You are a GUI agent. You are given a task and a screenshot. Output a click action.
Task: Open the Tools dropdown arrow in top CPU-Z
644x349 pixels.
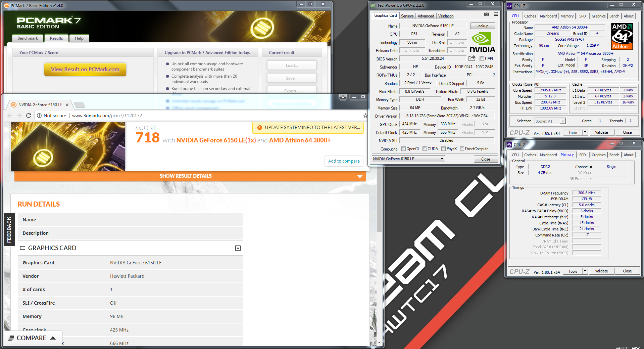point(585,132)
